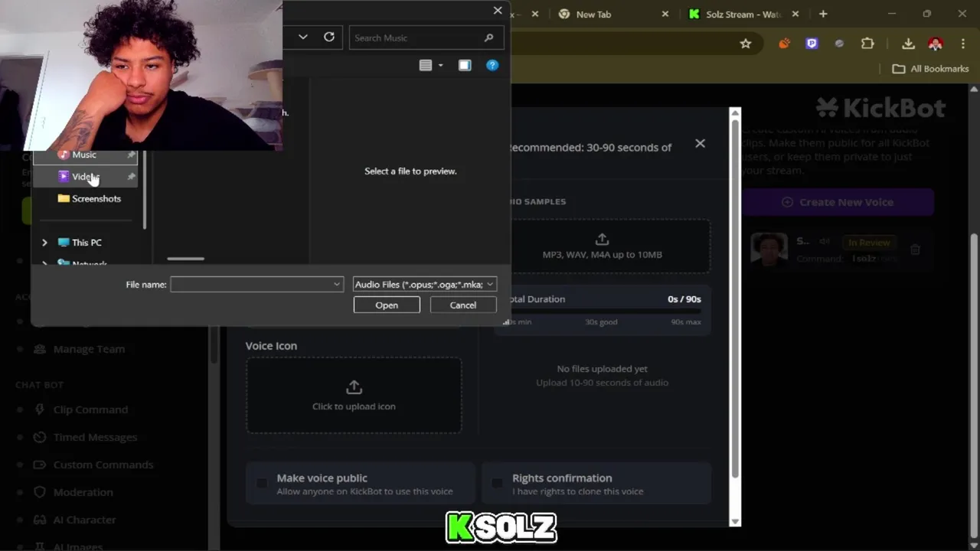Screen dimensions: 980x551
Task: Click the Open button in file dialog
Action: [x=387, y=305]
